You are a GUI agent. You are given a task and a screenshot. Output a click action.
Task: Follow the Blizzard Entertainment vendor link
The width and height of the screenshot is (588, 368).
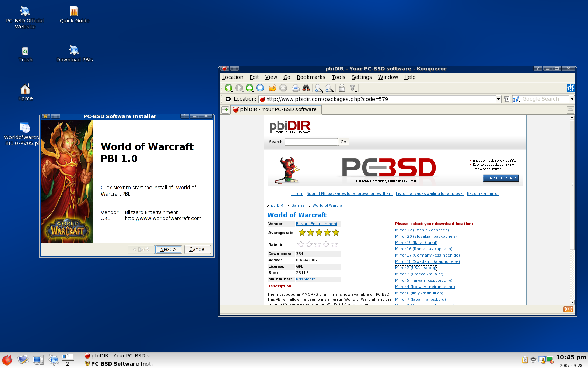pos(316,224)
